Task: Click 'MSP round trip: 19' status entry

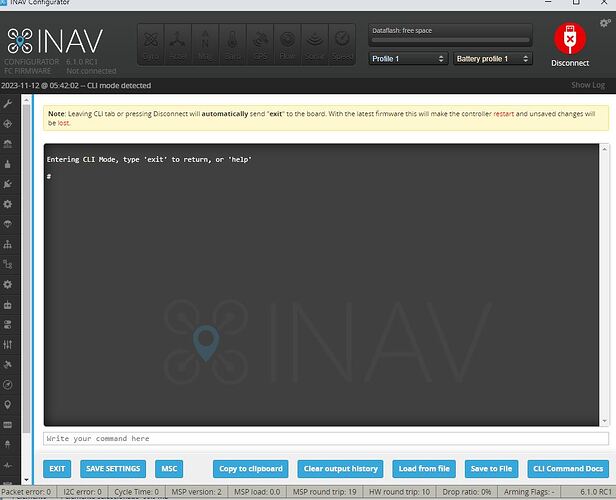Action: click(x=324, y=491)
